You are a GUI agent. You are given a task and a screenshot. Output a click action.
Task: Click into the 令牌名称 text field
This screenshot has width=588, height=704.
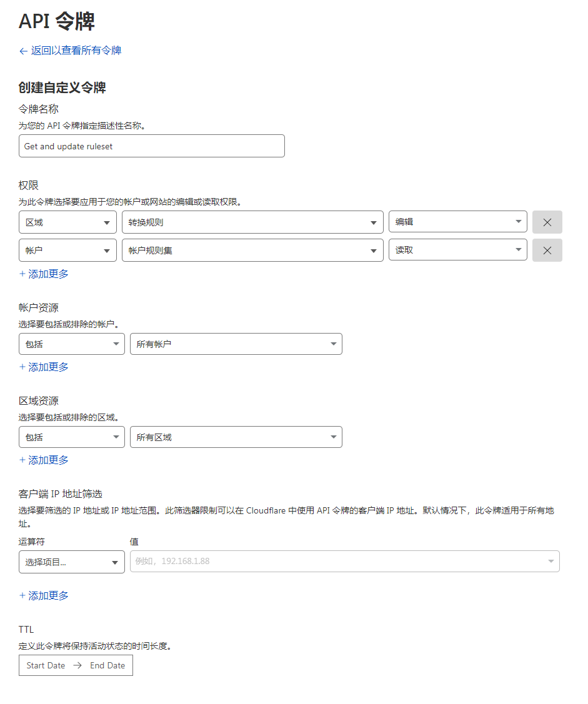pos(151,146)
